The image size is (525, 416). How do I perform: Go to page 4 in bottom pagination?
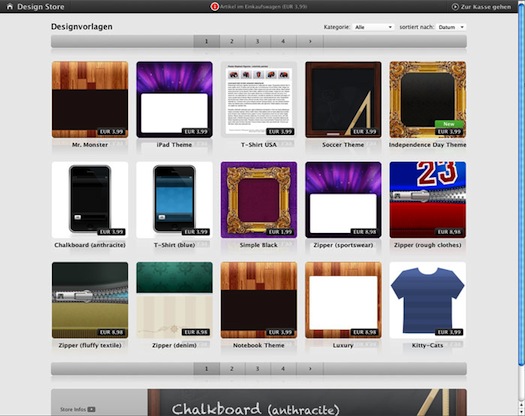[283, 368]
